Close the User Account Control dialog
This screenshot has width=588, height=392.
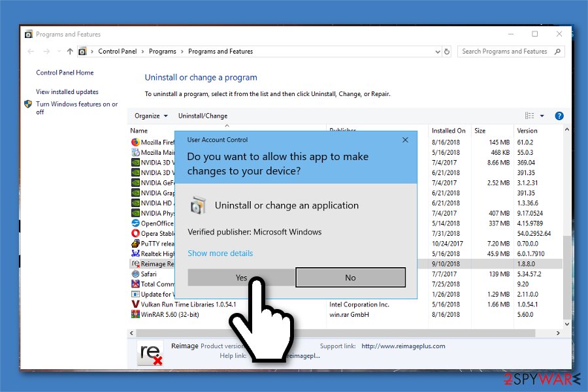coord(405,140)
